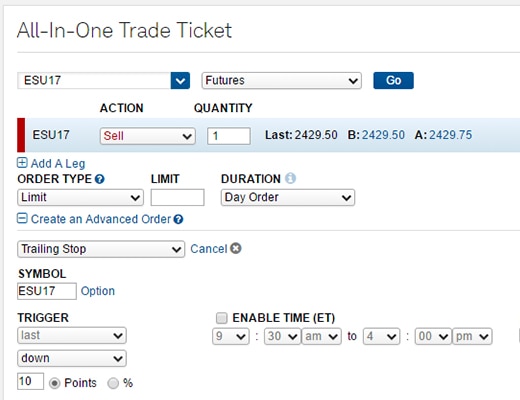Image resolution: width=520 pixels, height=400 pixels.
Task: Open the trigger direction dropdown showing down
Action: (72, 358)
